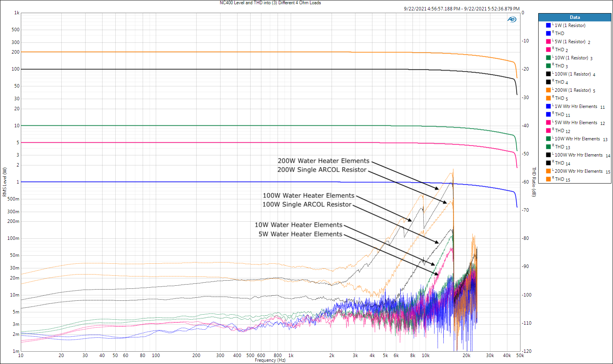Click the RMS Level (W) axis label
The width and height of the screenshot is (613, 364).
tap(5, 182)
